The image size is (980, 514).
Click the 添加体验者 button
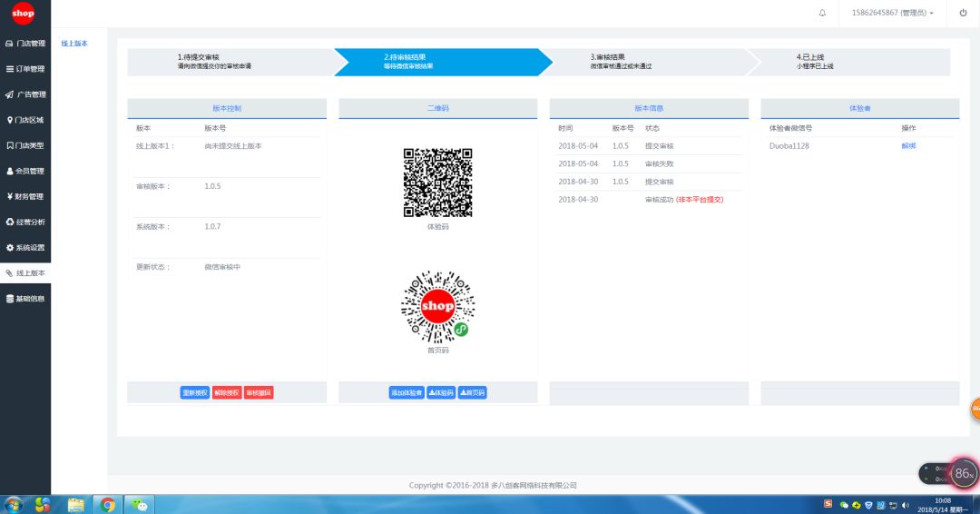(407, 392)
